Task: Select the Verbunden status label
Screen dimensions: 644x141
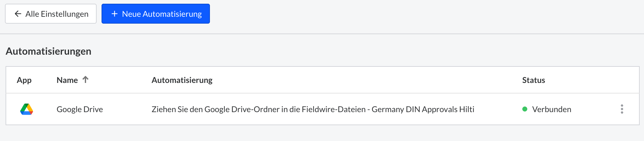Action: click(x=552, y=109)
